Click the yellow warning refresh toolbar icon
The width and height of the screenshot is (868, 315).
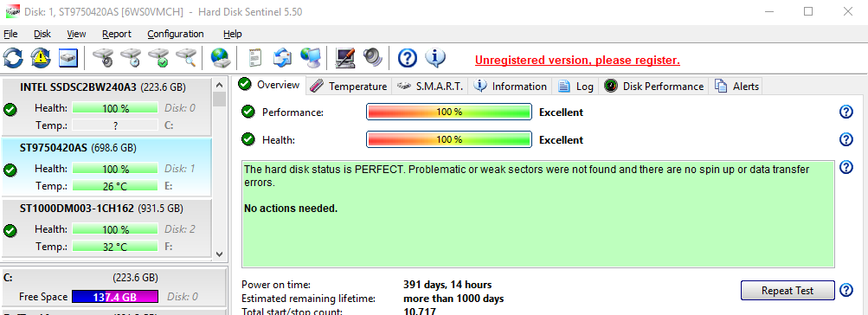coord(41,58)
